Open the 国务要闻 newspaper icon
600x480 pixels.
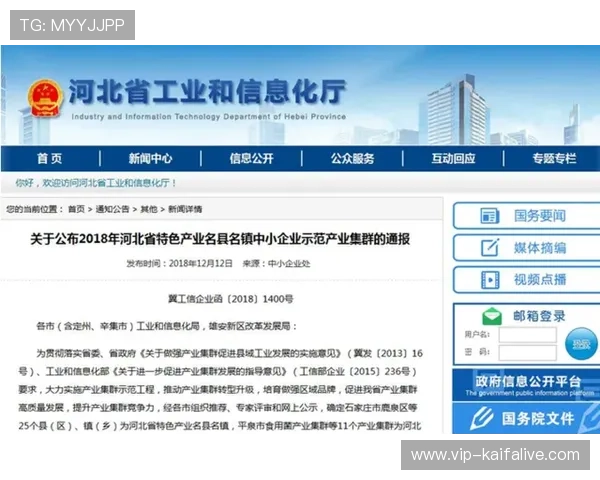490,216
